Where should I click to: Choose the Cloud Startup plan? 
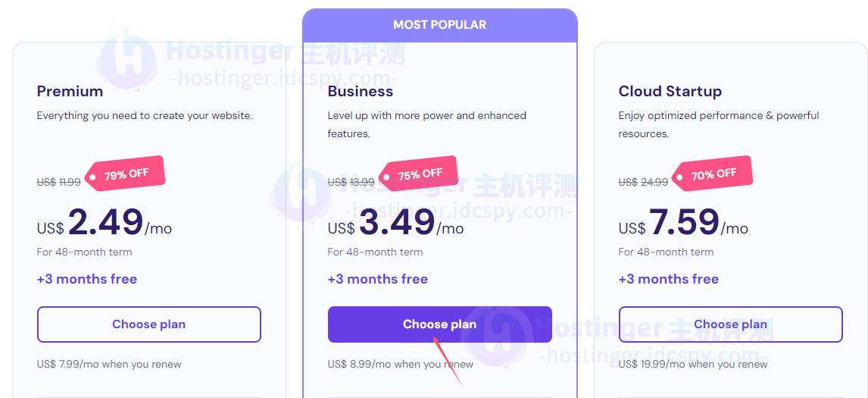(730, 324)
